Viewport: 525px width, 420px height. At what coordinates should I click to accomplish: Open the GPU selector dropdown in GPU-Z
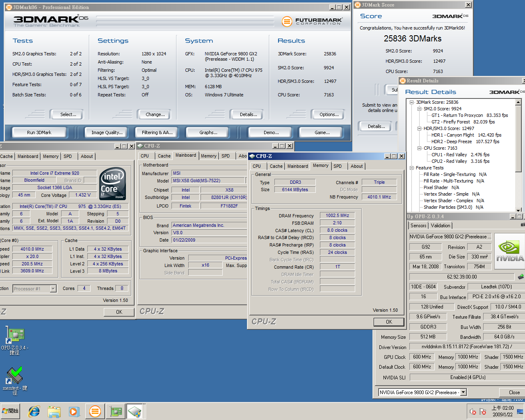click(463, 393)
